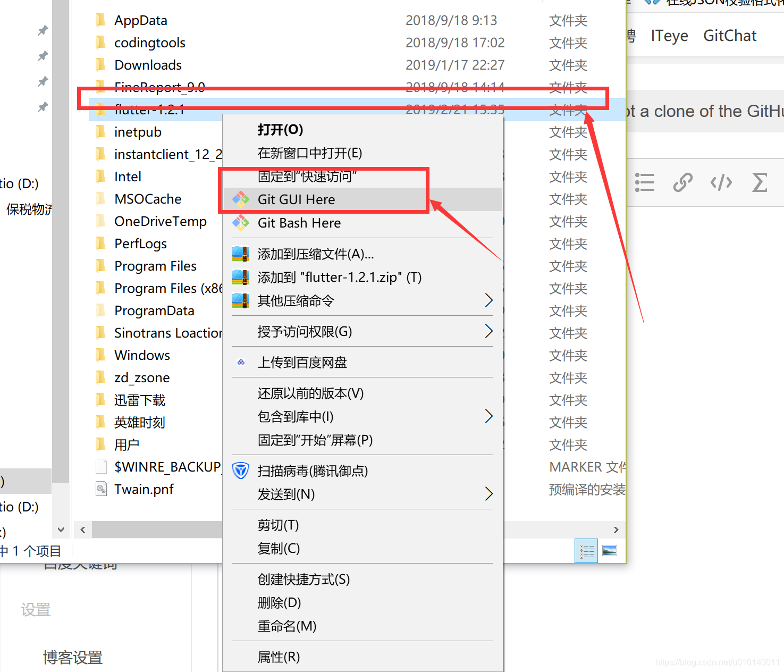Screen dimensions: 784x672
Task: Open 属性(R) properties entry
Action: (363, 657)
